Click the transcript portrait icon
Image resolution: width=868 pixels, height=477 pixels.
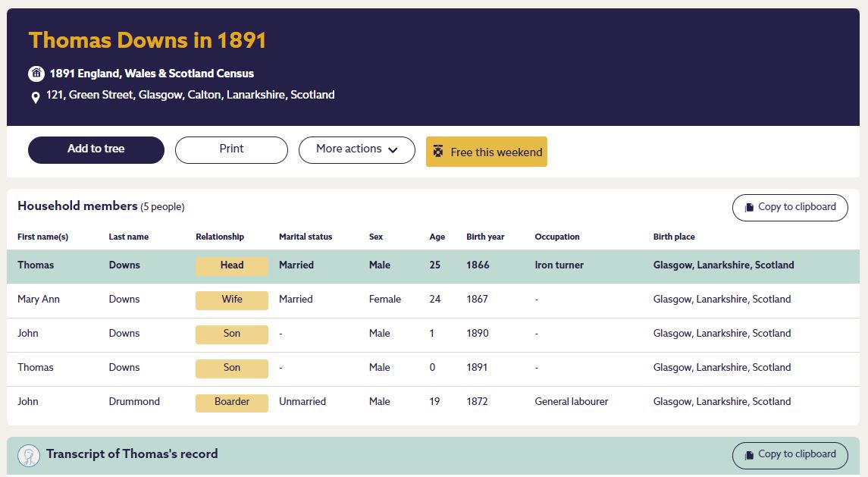click(29, 455)
